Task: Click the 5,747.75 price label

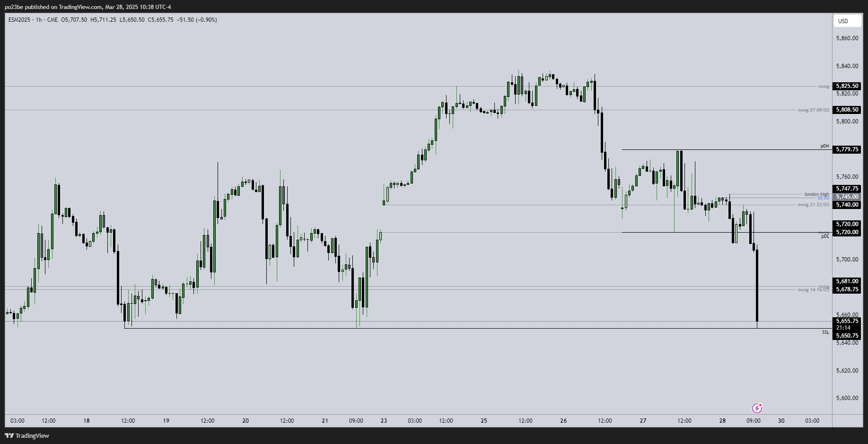Action: pyautogui.click(x=847, y=189)
